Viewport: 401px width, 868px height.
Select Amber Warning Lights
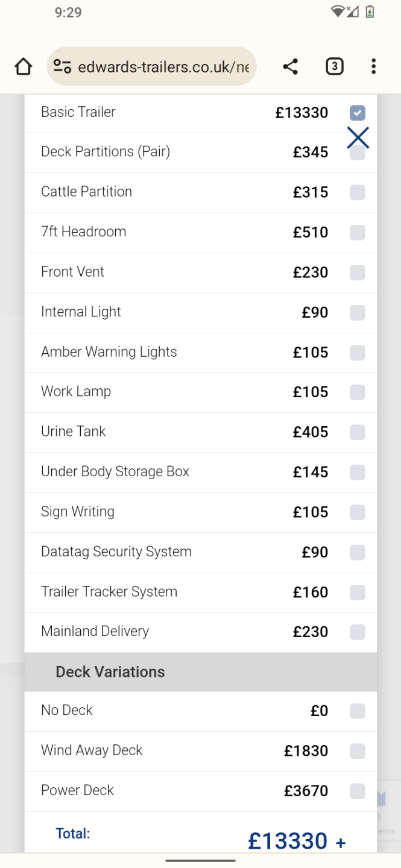click(x=358, y=353)
